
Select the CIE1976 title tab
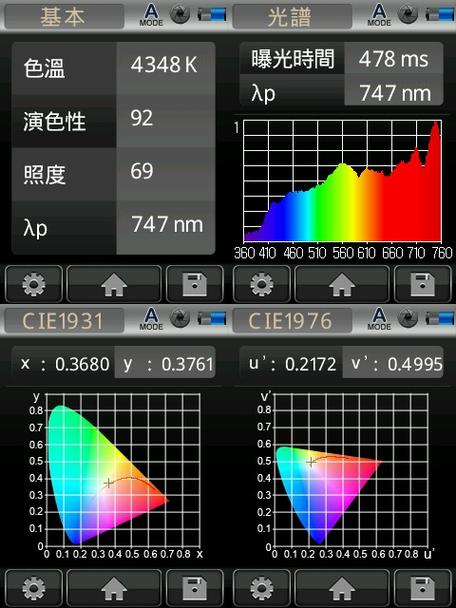(292, 320)
